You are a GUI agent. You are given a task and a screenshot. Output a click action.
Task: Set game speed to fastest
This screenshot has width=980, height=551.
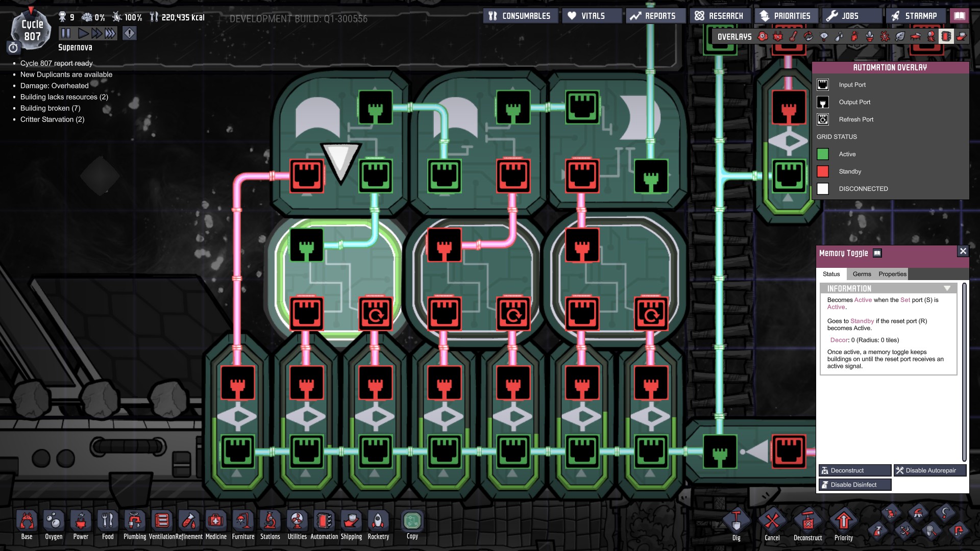tap(110, 34)
